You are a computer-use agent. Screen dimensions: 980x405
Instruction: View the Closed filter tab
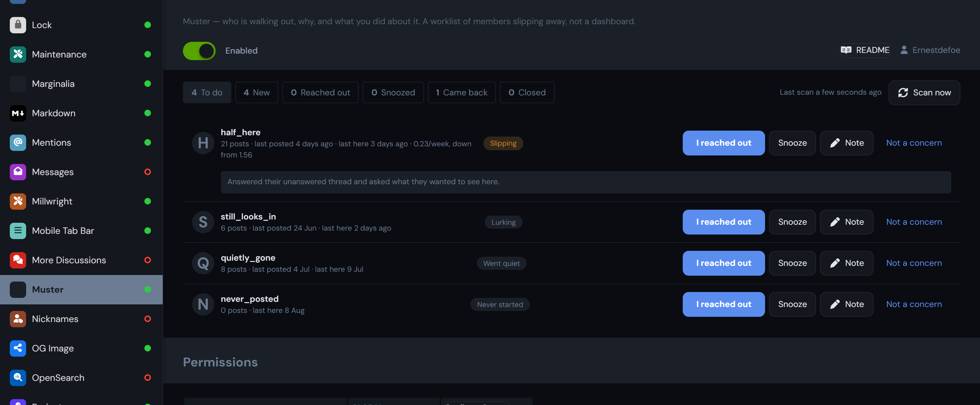[x=527, y=92]
